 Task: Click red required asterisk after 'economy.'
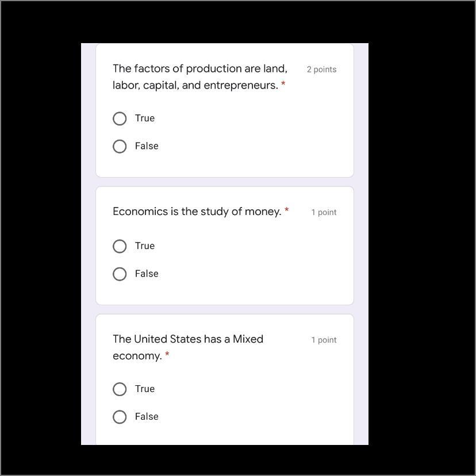(167, 354)
